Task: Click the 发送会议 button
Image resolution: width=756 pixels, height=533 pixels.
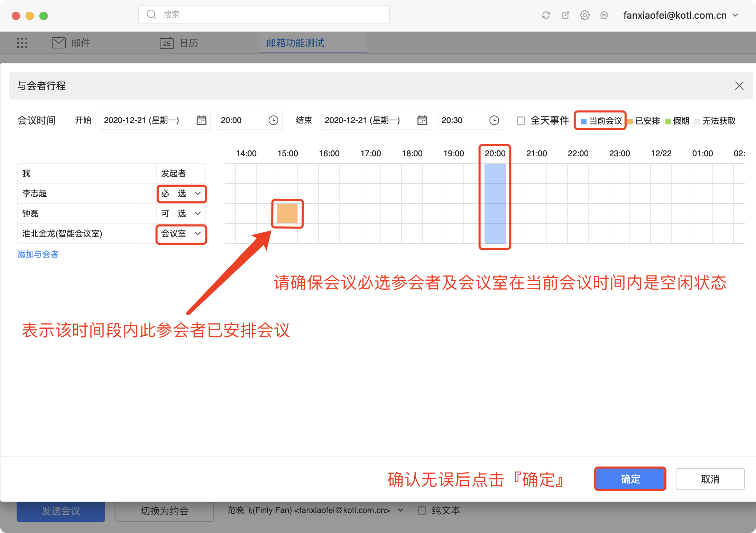Action: pos(61,511)
